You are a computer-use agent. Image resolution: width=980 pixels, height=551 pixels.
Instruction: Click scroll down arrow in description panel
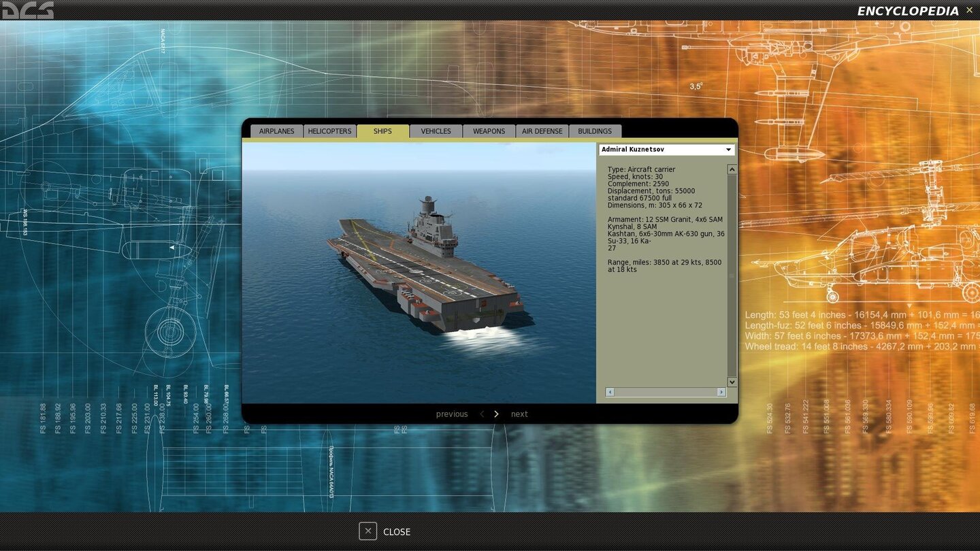pos(732,382)
